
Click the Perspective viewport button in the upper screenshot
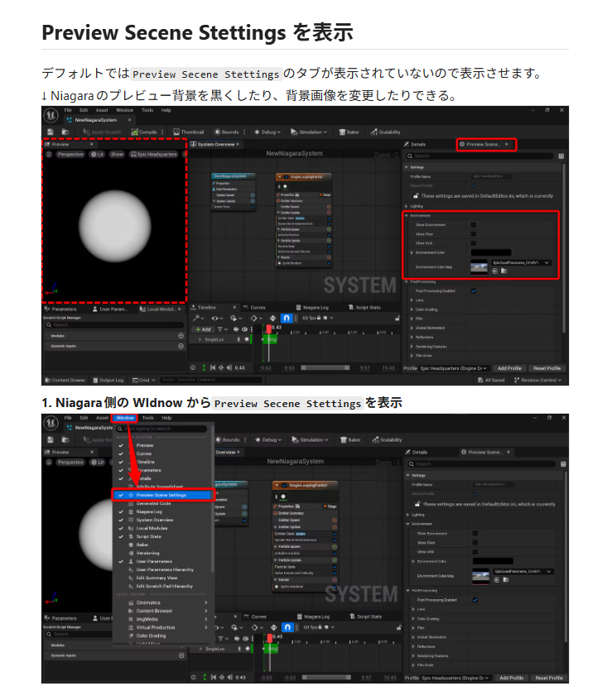pos(70,154)
